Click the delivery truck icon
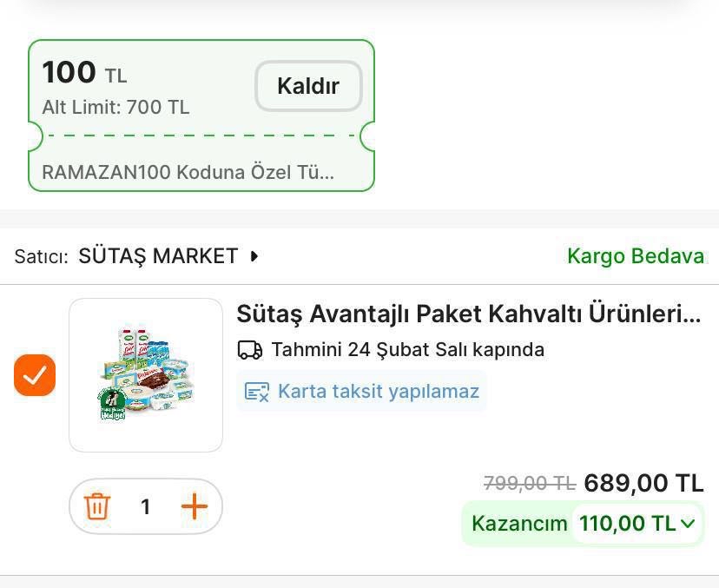 point(250,350)
